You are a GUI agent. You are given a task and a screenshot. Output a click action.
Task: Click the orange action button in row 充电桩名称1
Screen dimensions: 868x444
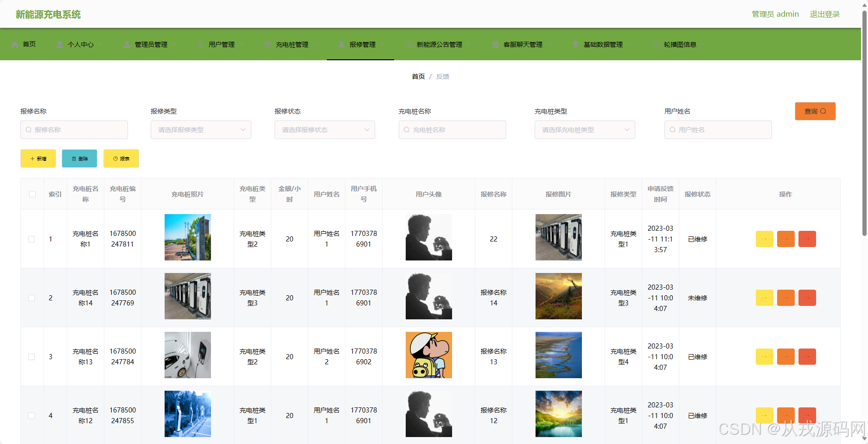[x=786, y=239]
